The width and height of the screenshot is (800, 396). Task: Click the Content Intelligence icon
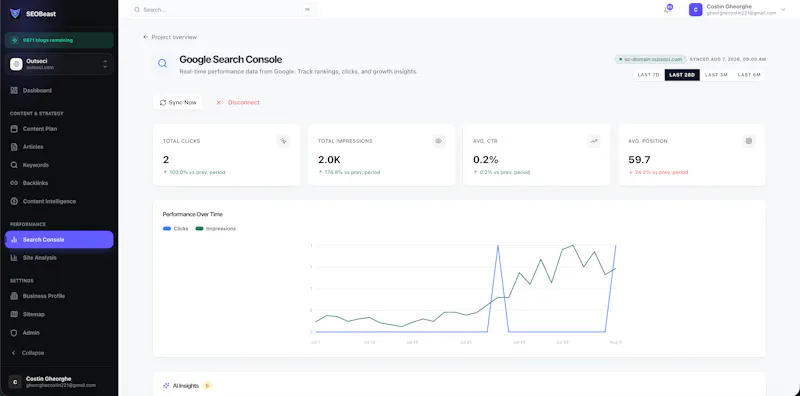(14, 202)
